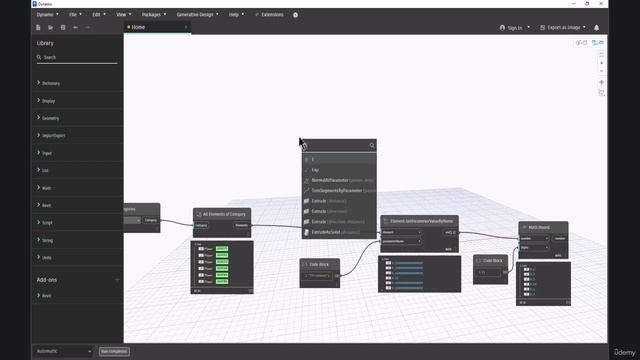Click the Math.Round node title
The height and width of the screenshot is (360, 640).
click(539, 227)
